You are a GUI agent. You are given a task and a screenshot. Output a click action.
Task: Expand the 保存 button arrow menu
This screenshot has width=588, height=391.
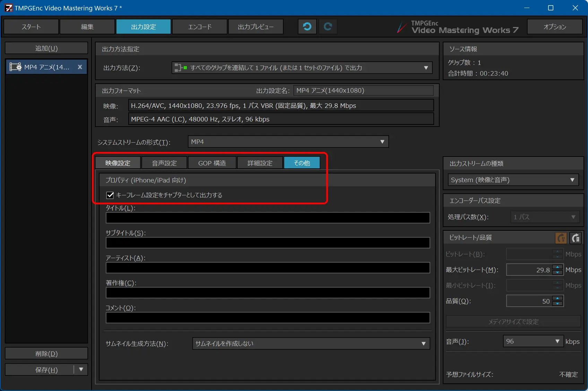(81, 369)
